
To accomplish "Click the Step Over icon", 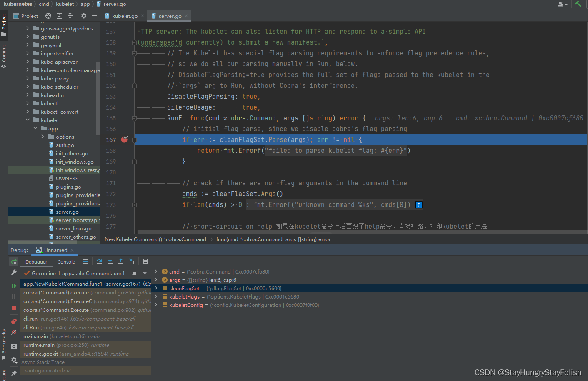I will pos(99,261).
